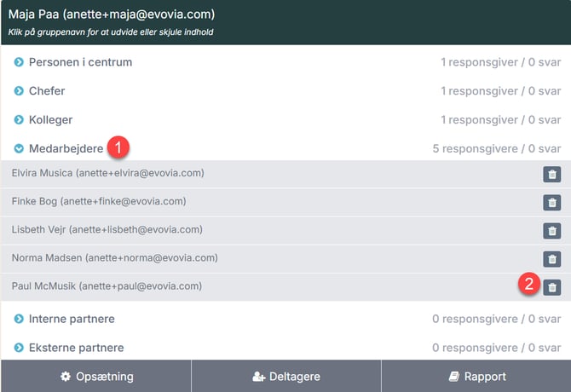This screenshot has height=392, width=571.
Task: Delete respondent Elvira Musica with trash icon
Action: (551, 174)
